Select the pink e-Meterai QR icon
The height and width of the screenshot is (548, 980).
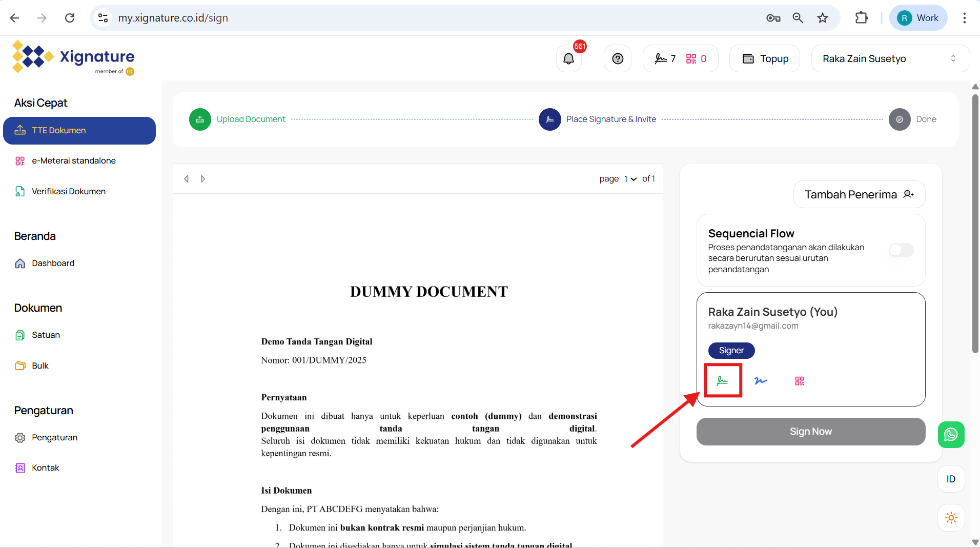pos(799,380)
